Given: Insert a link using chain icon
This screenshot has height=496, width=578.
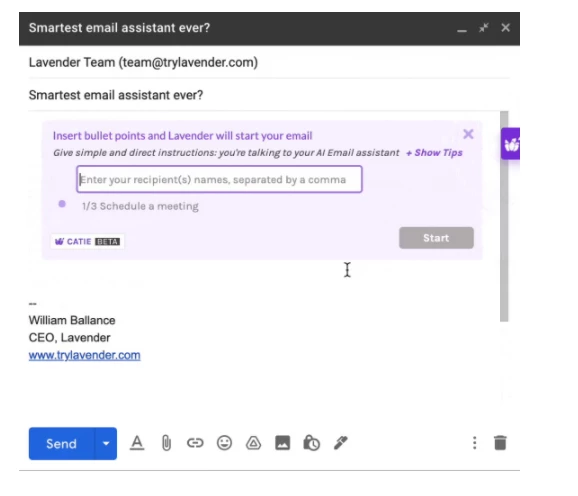Looking at the screenshot, I should [x=195, y=443].
